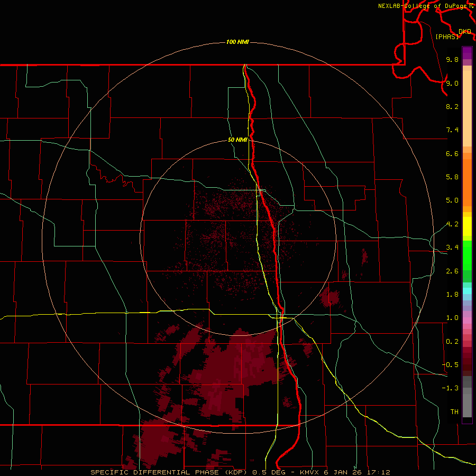The height and width of the screenshot is (476, 476).
Task: Click the DKD label above the color bar
Action: (465, 32)
